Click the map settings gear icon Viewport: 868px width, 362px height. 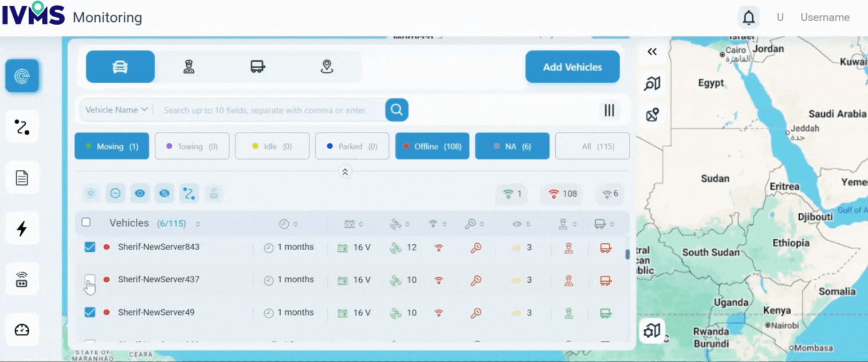(652, 331)
